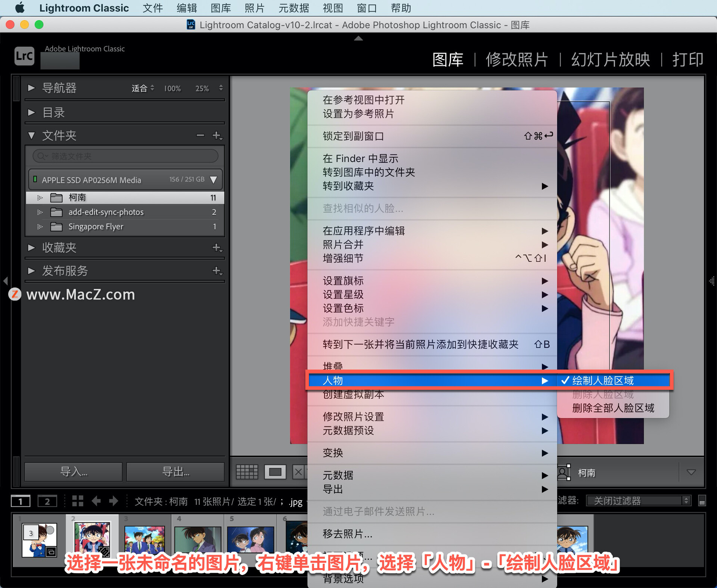717x588 pixels.
Task: Collapse left panel with edge arrow
Action: click(x=6, y=281)
